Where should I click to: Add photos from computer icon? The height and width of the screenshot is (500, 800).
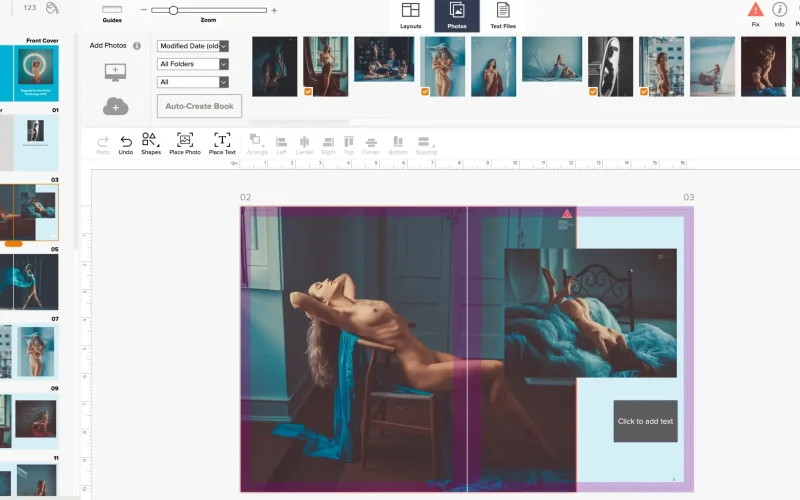115,73
